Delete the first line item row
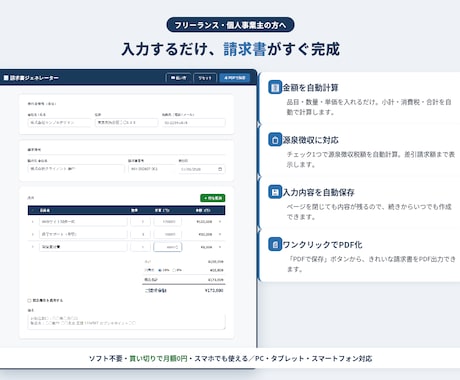460x380 pixels. pos(220,221)
